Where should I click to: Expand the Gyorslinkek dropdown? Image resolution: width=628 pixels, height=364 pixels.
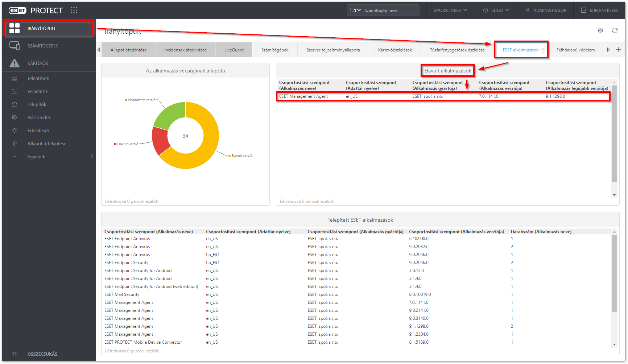[450, 10]
